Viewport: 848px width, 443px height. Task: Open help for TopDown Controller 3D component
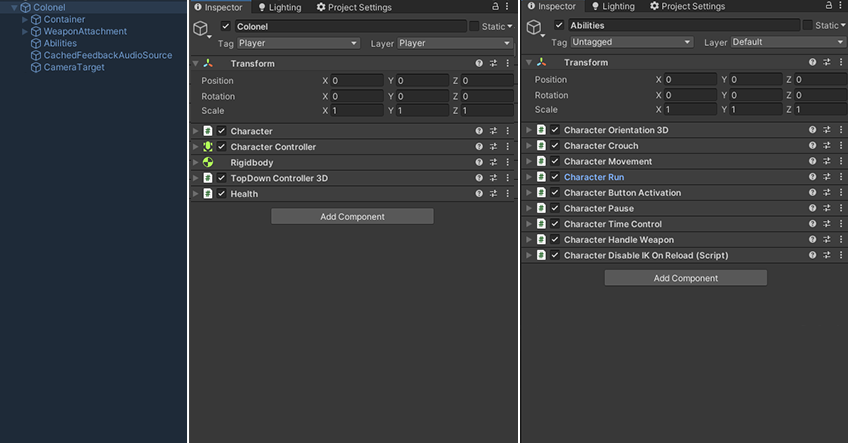pyautogui.click(x=479, y=178)
